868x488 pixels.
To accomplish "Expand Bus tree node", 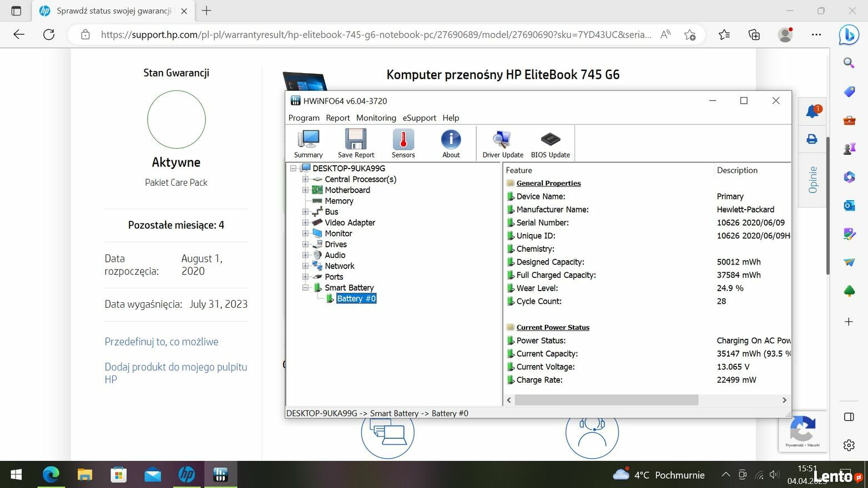I will [x=305, y=211].
